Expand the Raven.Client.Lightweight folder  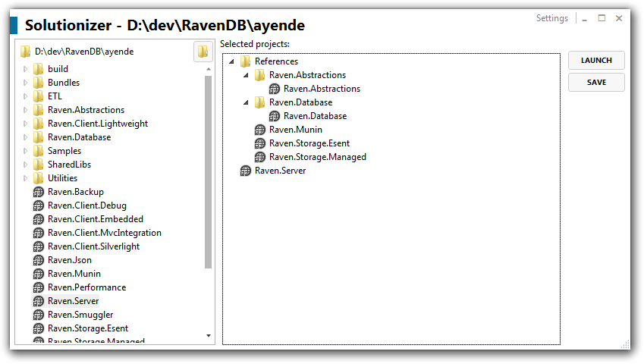[x=26, y=124]
